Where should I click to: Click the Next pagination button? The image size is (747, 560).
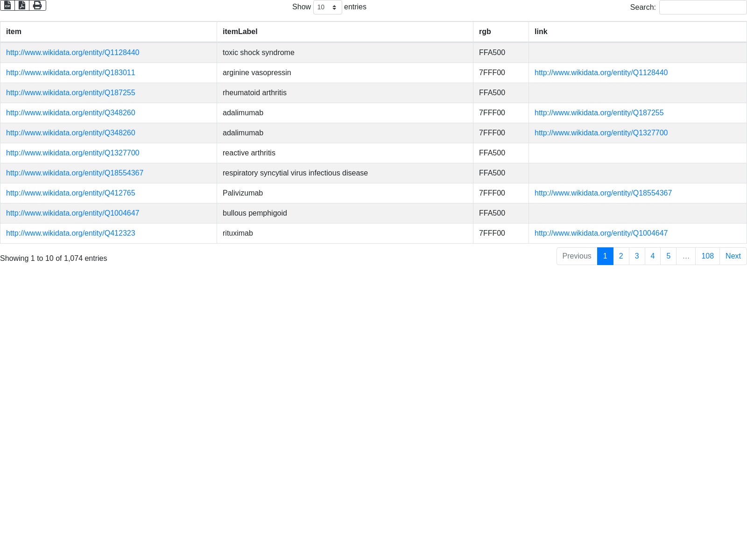(733, 256)
